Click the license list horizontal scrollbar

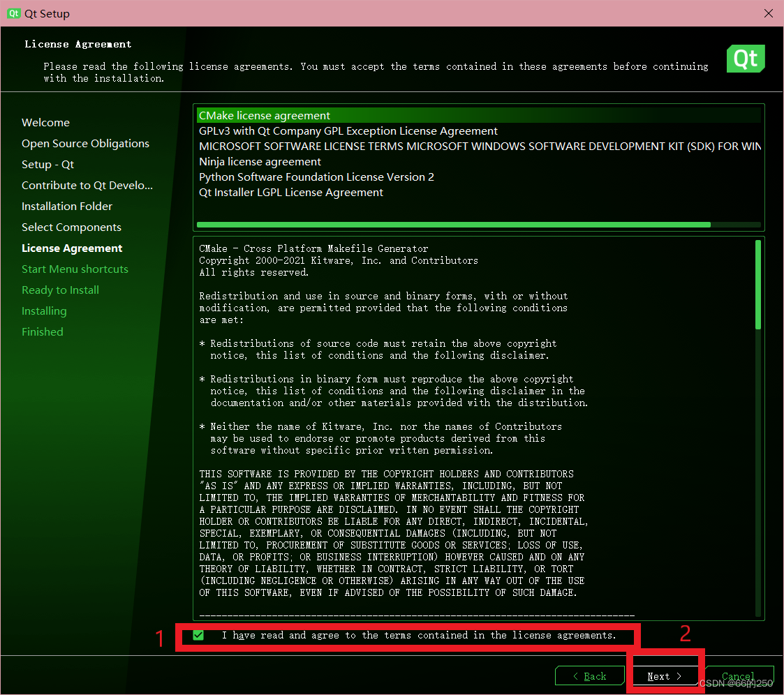[454, 225]
